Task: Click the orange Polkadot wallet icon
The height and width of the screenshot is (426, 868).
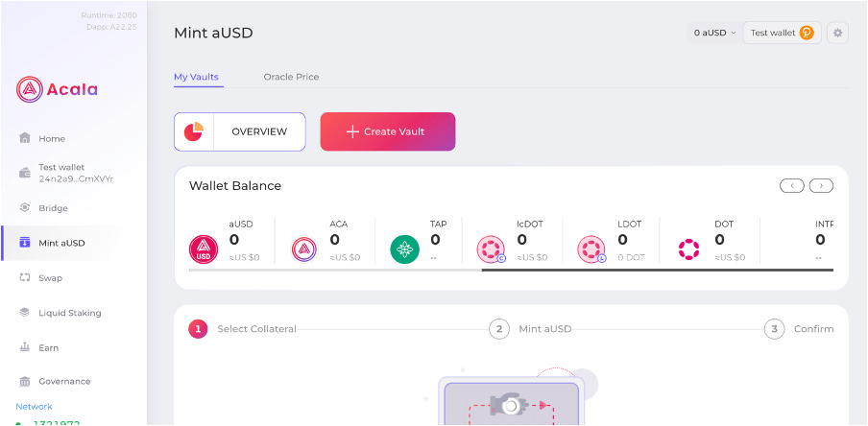Action: 807,33
